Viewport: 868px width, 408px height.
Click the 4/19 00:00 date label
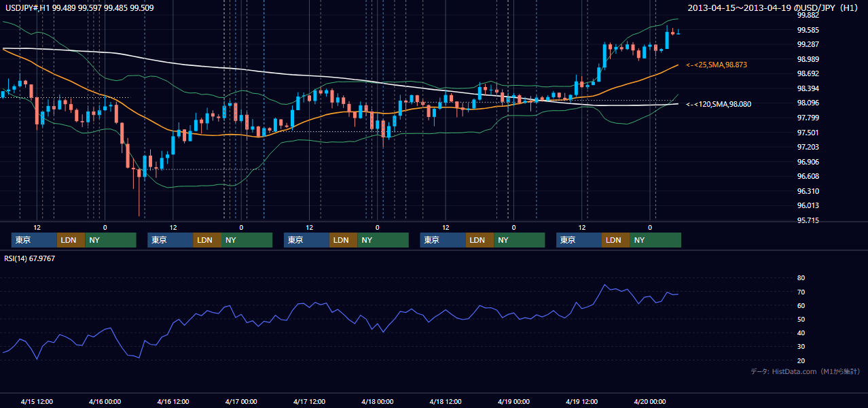click(x=513, y=402)
